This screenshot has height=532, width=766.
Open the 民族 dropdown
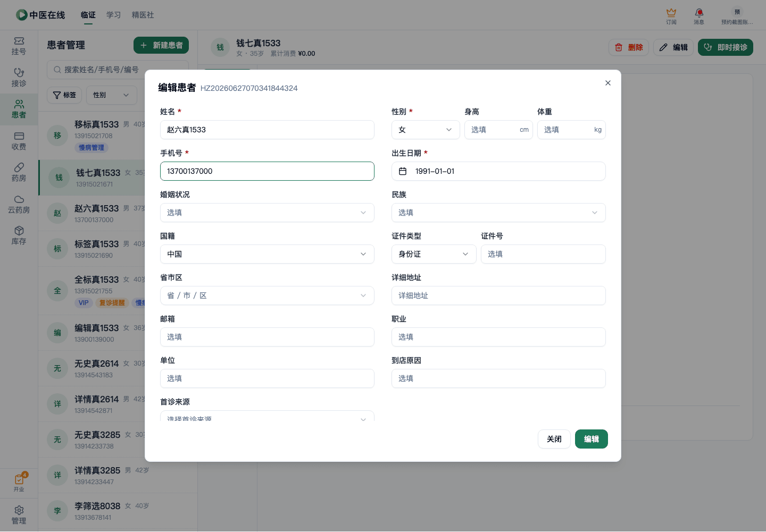[x=498, y=213]
